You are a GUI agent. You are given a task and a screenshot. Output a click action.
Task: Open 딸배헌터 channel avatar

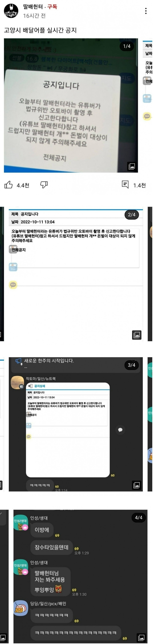[11, 11]
